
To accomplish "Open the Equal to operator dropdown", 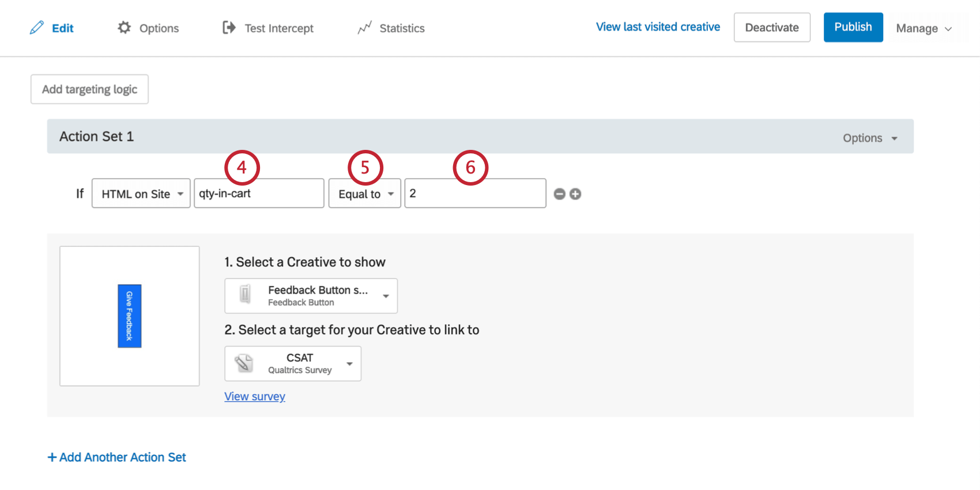I will pyautogui.click(x=364, y=194).
